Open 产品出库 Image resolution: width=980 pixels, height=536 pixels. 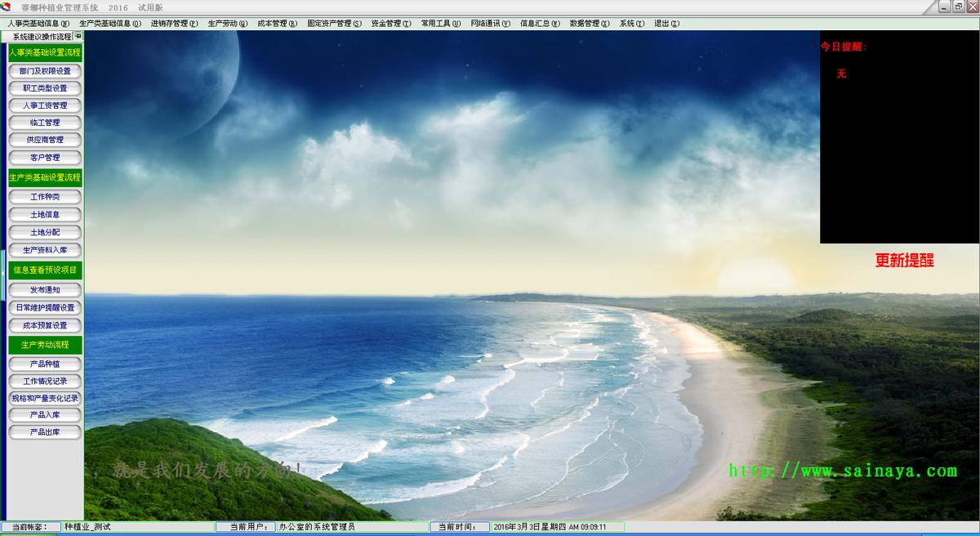click(45, 431)
